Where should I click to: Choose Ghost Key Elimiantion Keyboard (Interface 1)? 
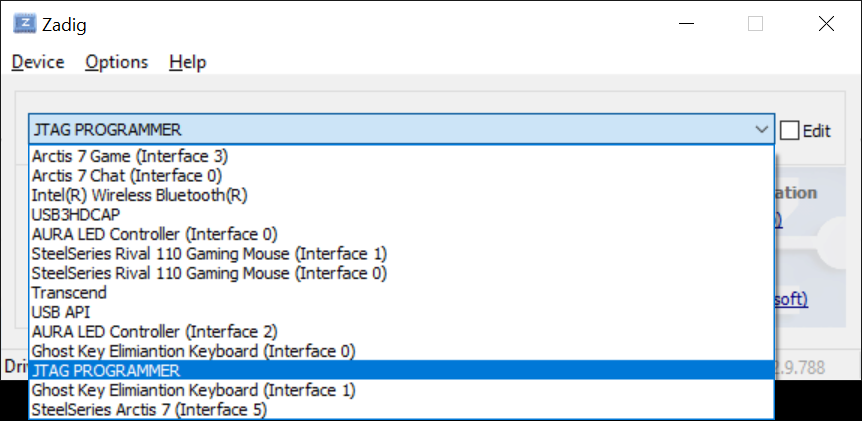click(x=193, y=390)
